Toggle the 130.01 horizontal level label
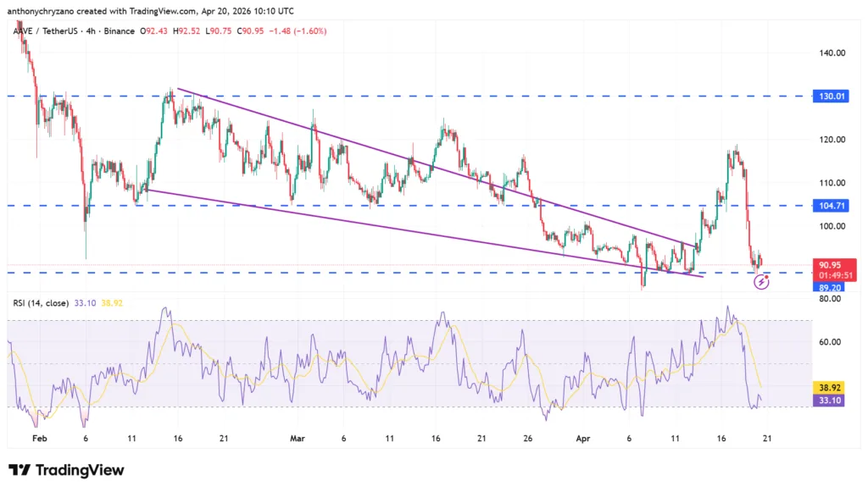 (832, 96)
